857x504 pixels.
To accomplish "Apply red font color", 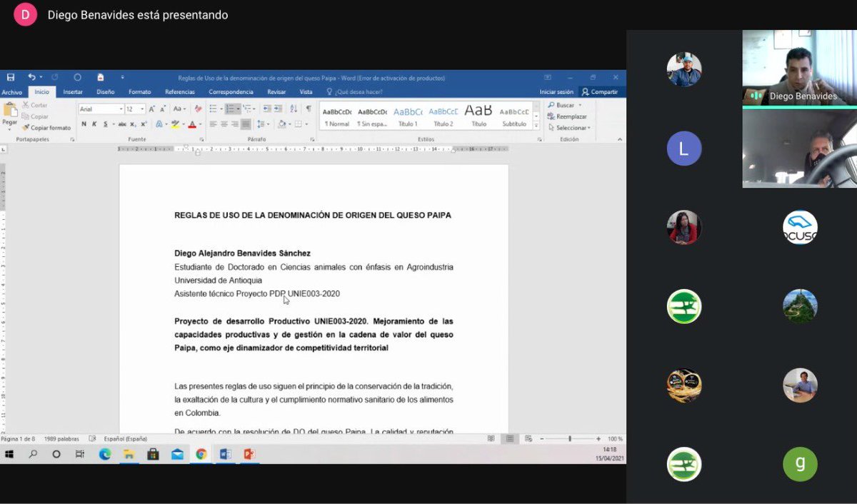I will [x=191, y=124].
